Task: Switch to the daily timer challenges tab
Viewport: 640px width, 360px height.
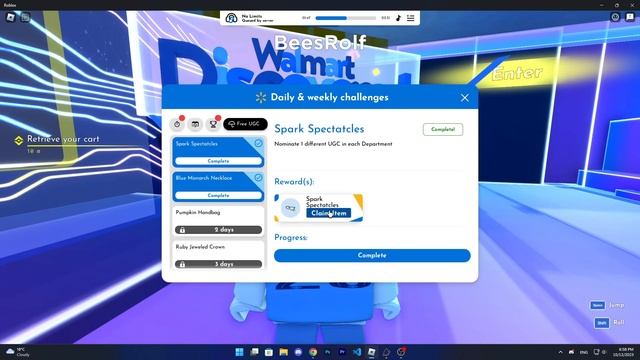Action: [x=177, y=124]
